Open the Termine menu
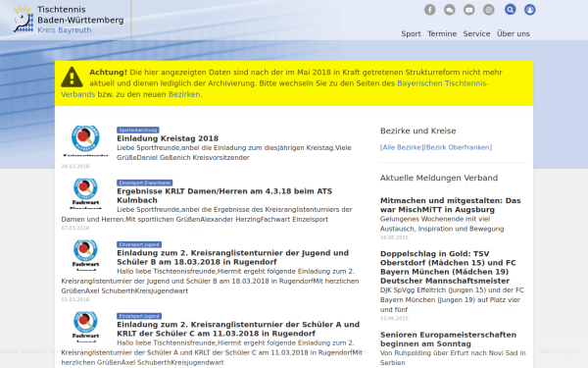588x368 pixels. 442,33
